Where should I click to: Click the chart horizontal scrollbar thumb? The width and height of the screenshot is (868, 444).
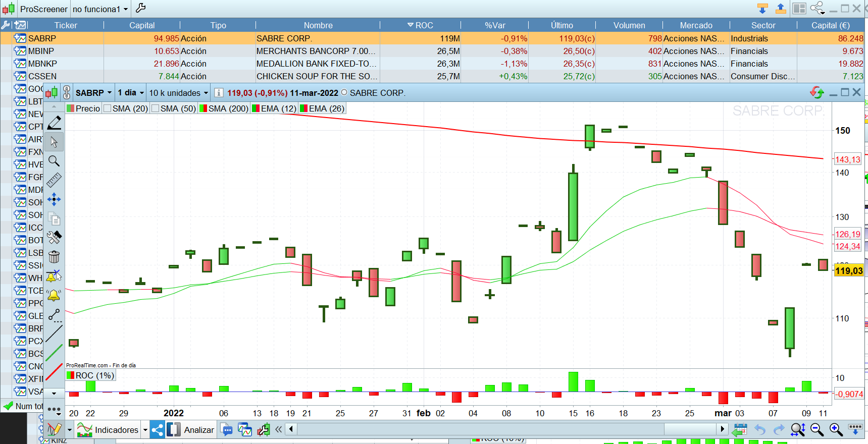(690, 429)
